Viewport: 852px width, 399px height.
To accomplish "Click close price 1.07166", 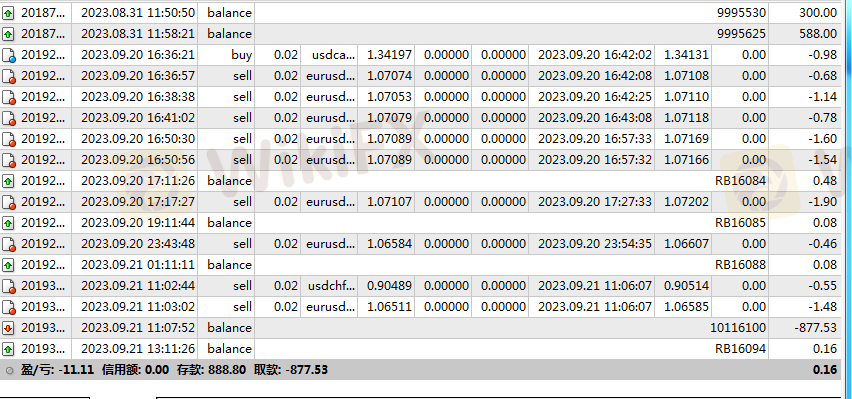I will 686,160.
